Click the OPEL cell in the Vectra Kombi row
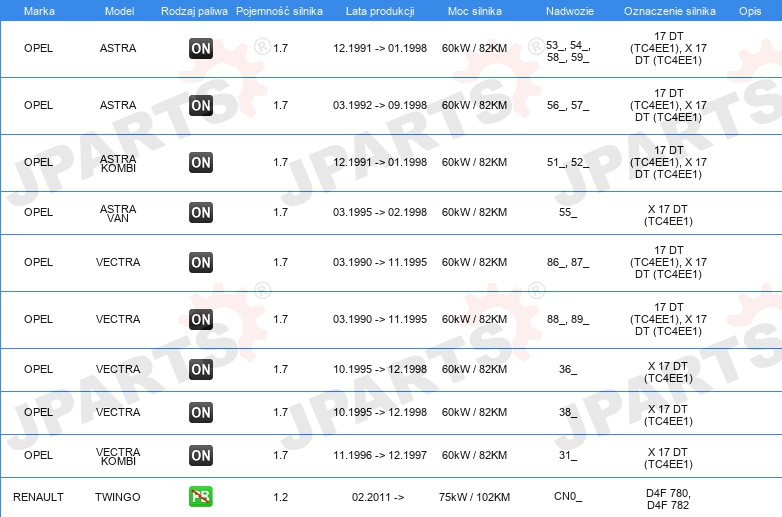This screenshot has height=517, width=782. 38,455
